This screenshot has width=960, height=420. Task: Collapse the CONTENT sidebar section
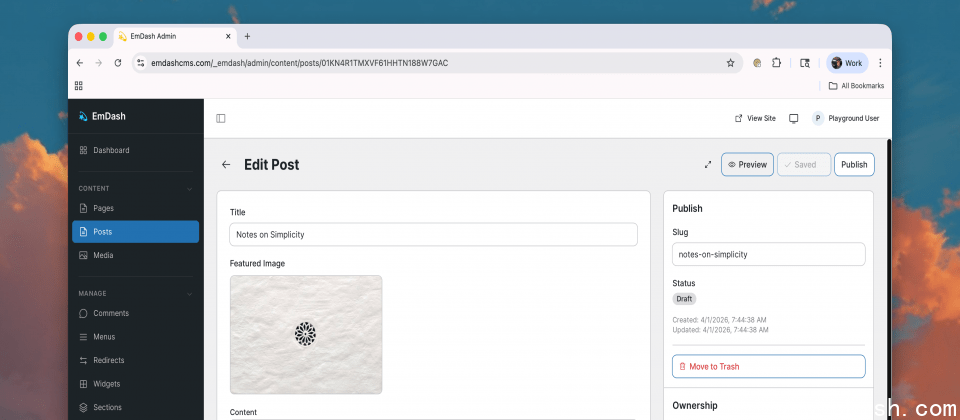190,188
